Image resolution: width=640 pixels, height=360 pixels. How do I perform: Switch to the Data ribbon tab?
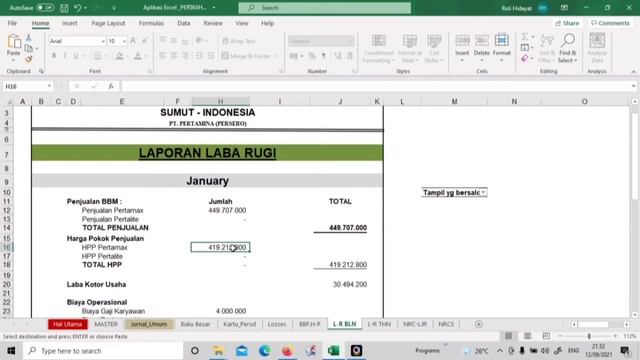click(x=184, y=23)
